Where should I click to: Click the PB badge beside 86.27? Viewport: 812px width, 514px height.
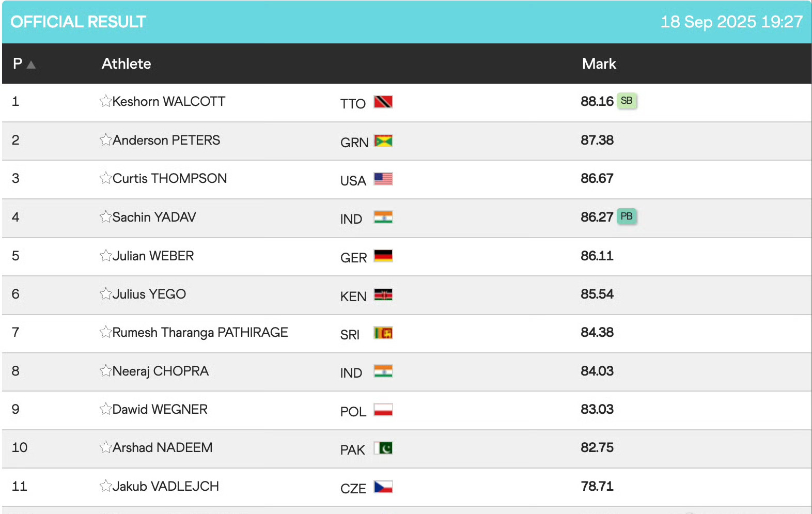click(627, 216)
